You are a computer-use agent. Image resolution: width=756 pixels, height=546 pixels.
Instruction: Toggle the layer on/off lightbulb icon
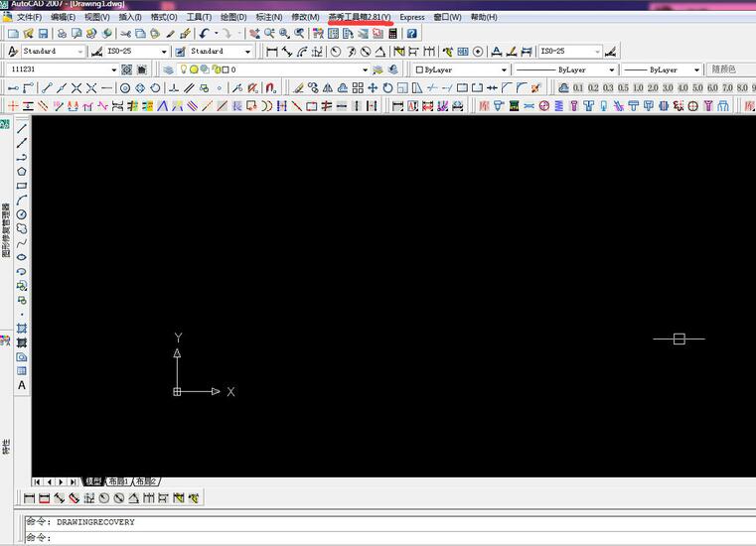[183, 69]
